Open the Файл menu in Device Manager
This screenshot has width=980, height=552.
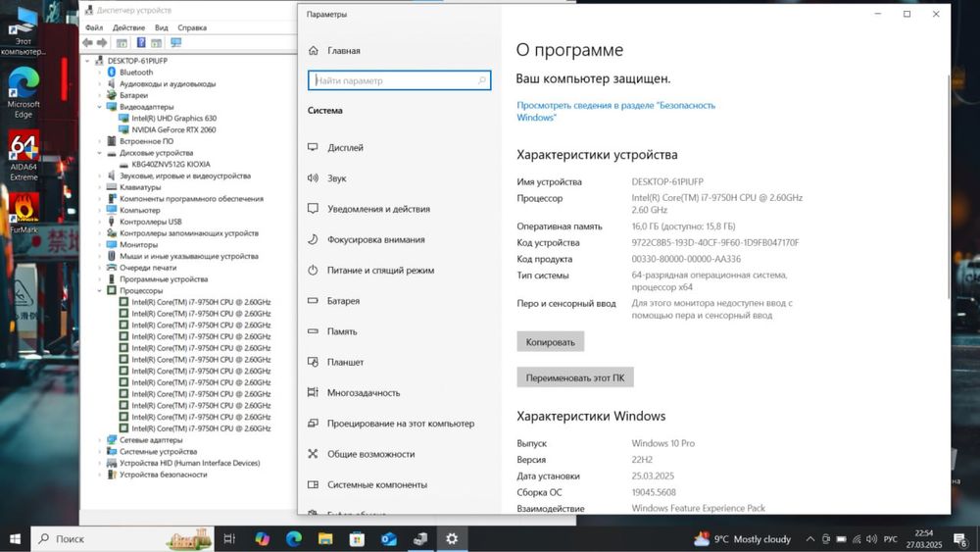coord(94,27)
